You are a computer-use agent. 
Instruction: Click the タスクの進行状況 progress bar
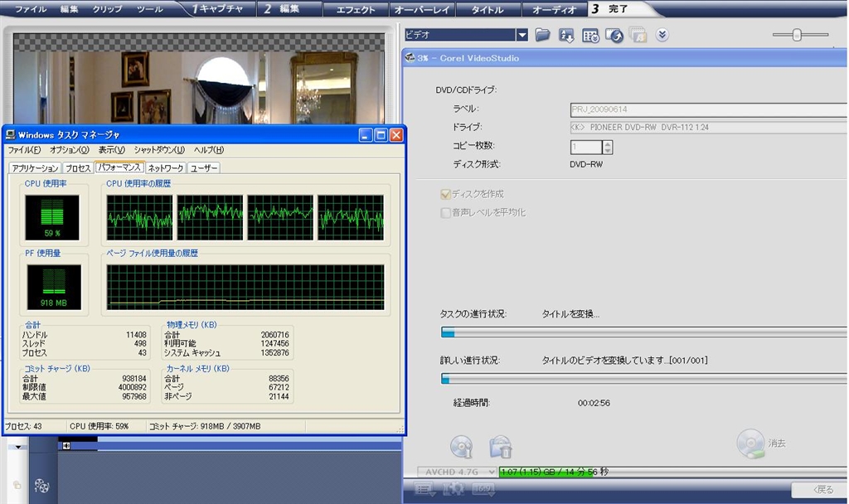(x=643, y=332)
